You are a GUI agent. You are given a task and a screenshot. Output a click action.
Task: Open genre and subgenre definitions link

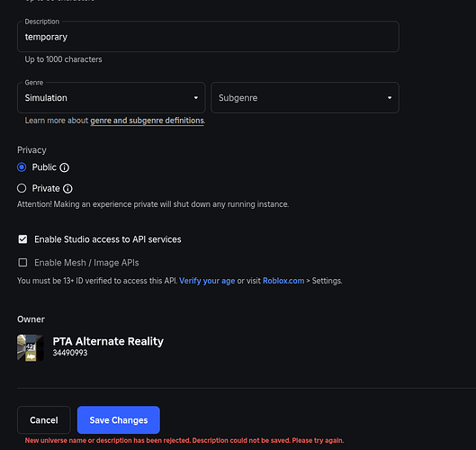pos(147,121)
